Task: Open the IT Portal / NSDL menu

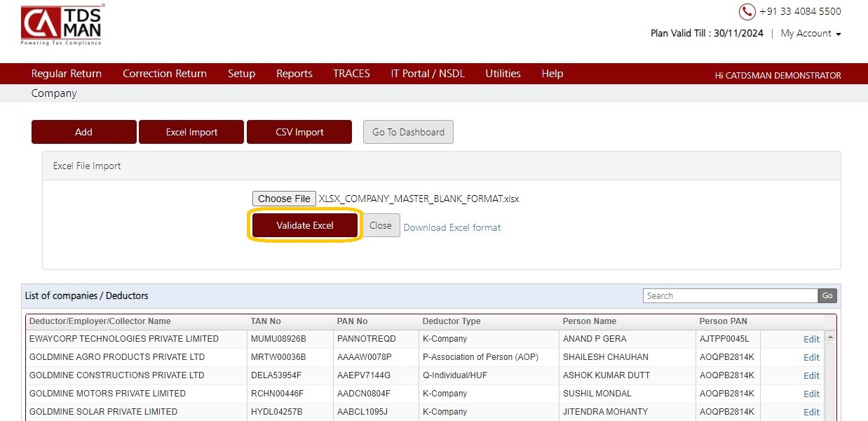Action: 428,74
